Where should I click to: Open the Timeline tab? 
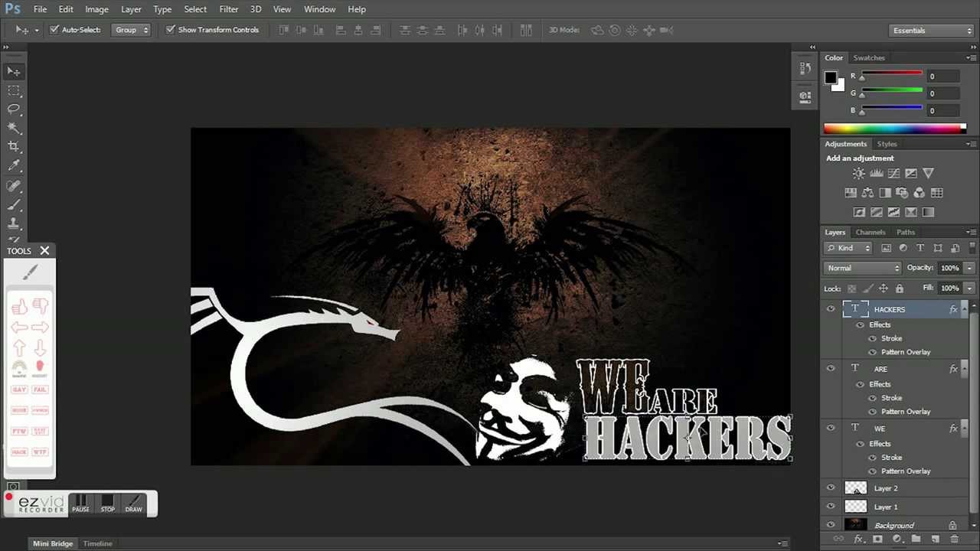[97, 543]
